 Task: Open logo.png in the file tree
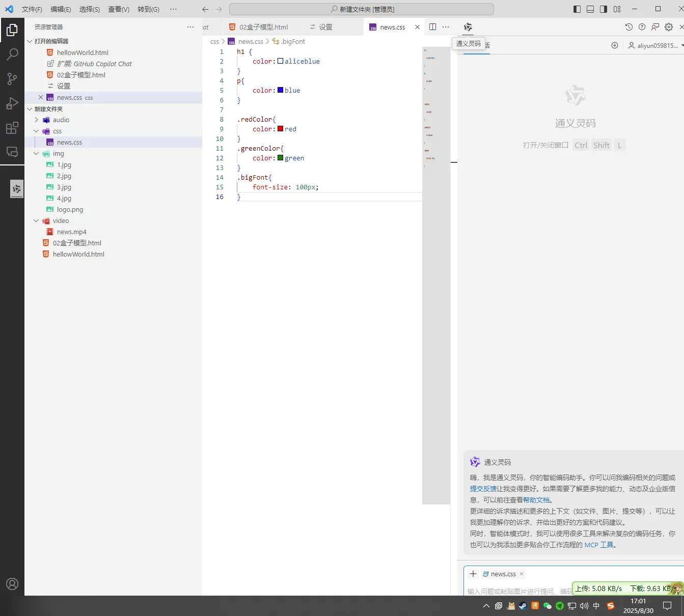pyautogui.click(x=70, y=210)
